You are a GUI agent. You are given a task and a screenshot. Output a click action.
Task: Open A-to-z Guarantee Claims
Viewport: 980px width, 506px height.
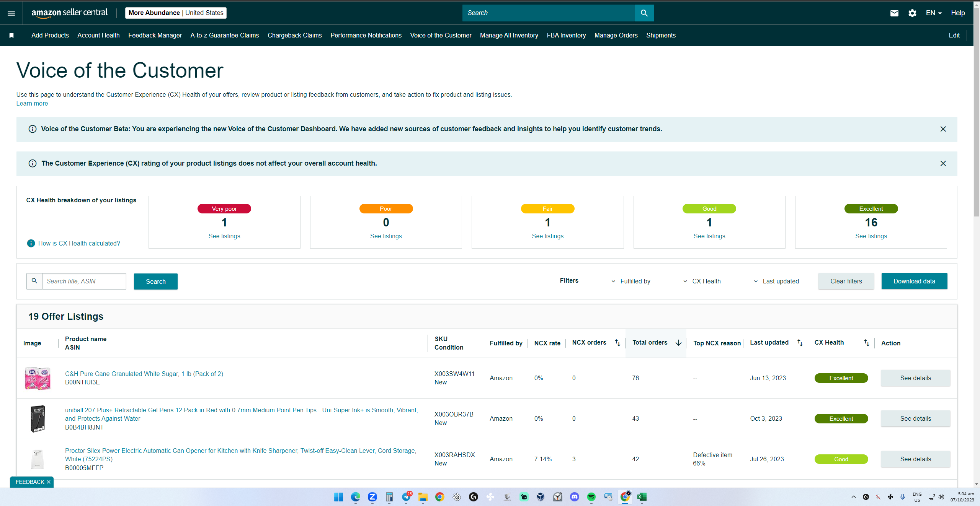pyautogui.click(x=225, y=35)
